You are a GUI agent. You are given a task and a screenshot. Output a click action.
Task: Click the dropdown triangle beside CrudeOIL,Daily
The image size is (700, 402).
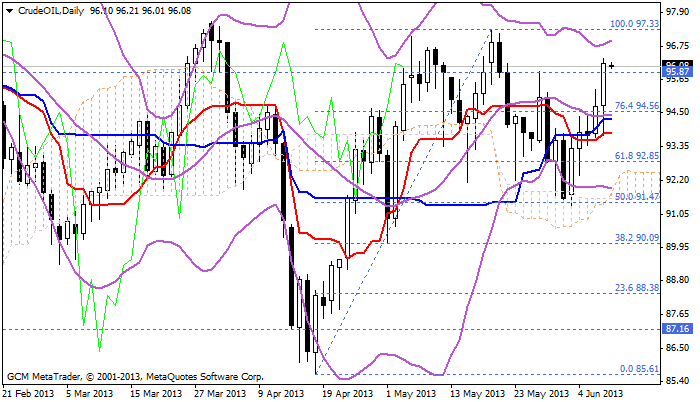click(7, 9)
